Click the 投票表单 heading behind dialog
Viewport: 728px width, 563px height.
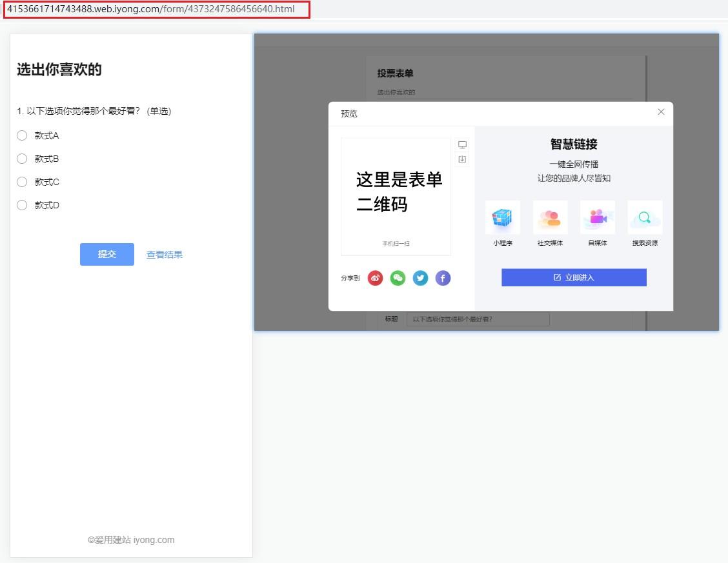point(395,74)
